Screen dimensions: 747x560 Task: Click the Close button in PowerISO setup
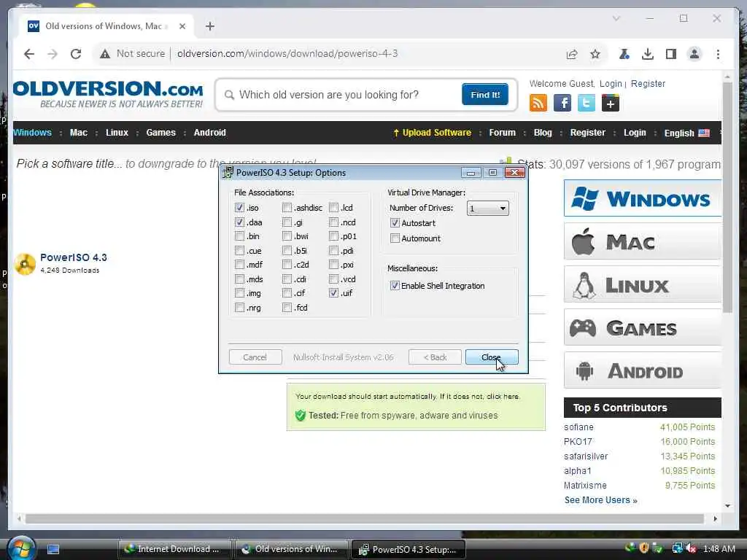pos(492,357)
